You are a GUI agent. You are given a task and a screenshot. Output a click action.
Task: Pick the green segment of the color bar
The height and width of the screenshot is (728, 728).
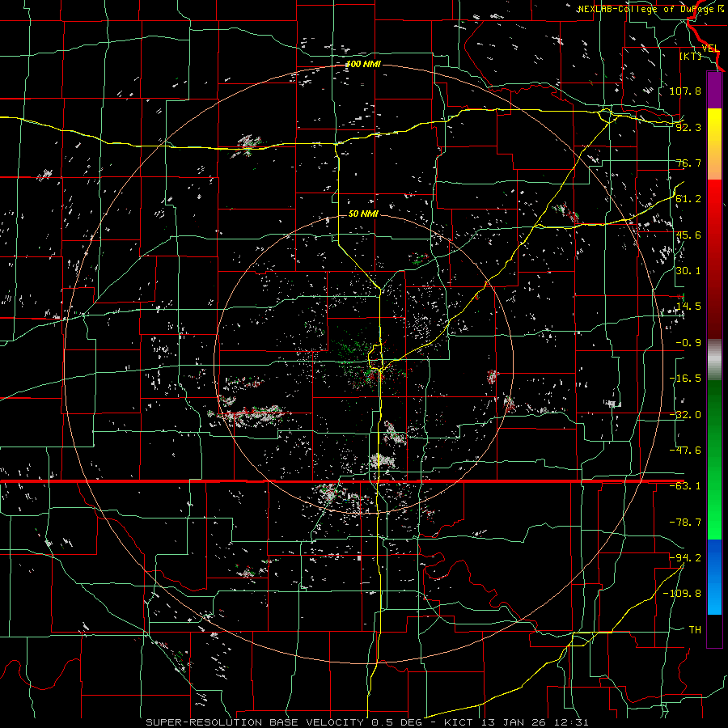(x=714, y=460)
